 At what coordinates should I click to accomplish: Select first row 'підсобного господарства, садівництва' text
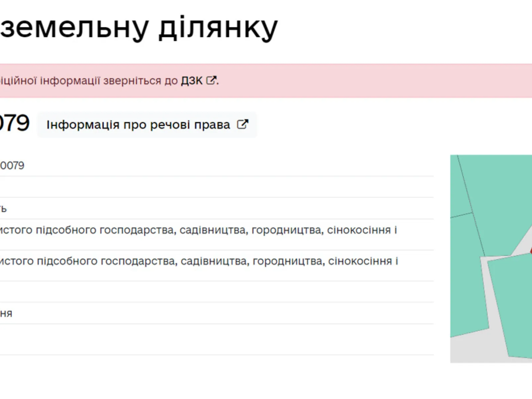click(141, 230)
